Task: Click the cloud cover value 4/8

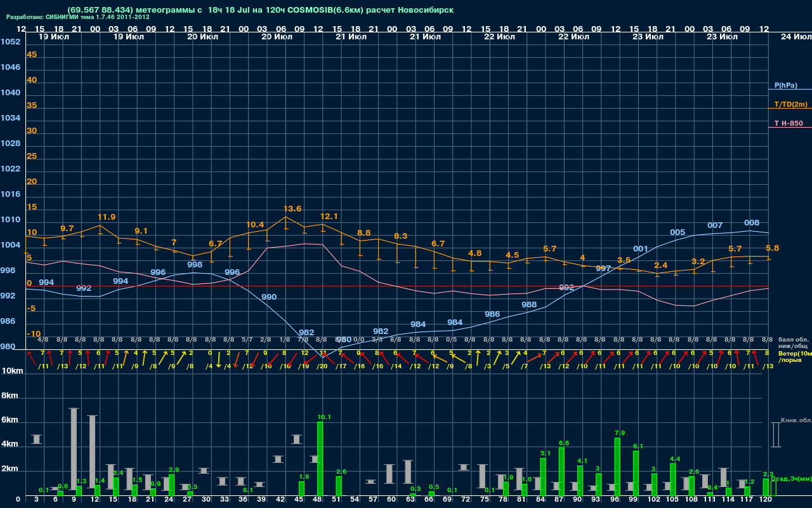Action: tap(43, 340)
